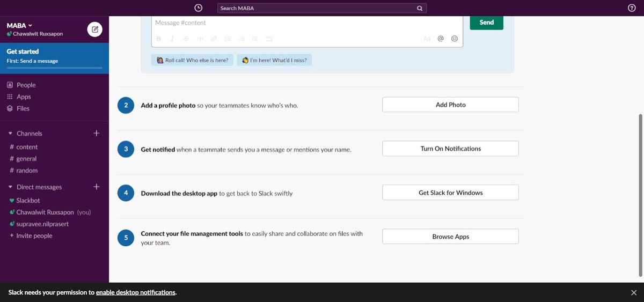
Task: Click 'I'm here! What'd I miss?' suggestion
Action: pyautogui.click(x=274, y=60)
